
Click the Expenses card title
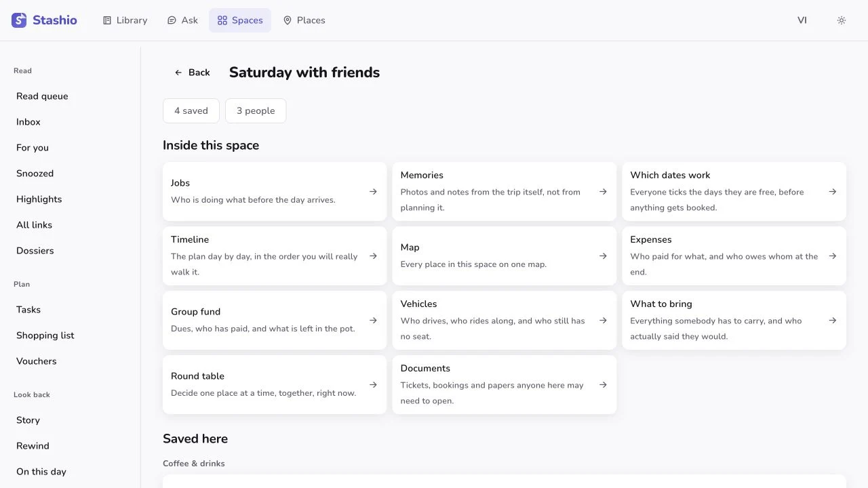pyautogui.click(x=651, y=239)
